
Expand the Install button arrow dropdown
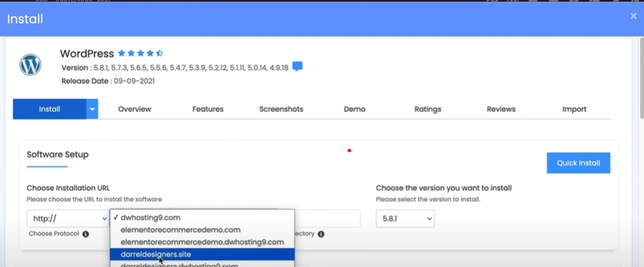click(92, 109)
